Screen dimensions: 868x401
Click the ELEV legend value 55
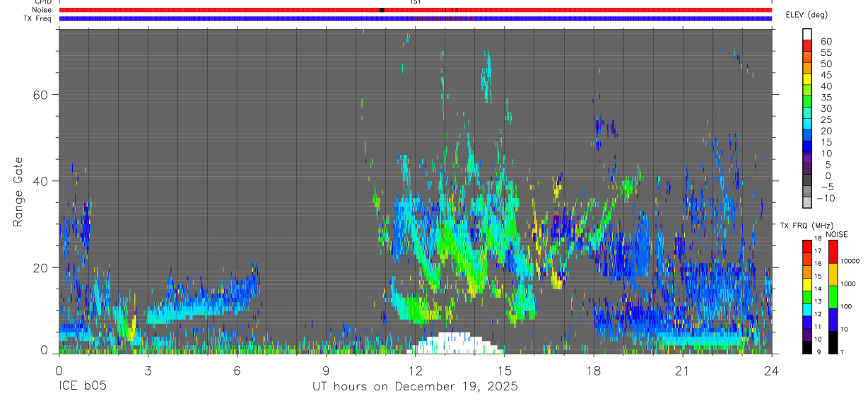[826, 53]
